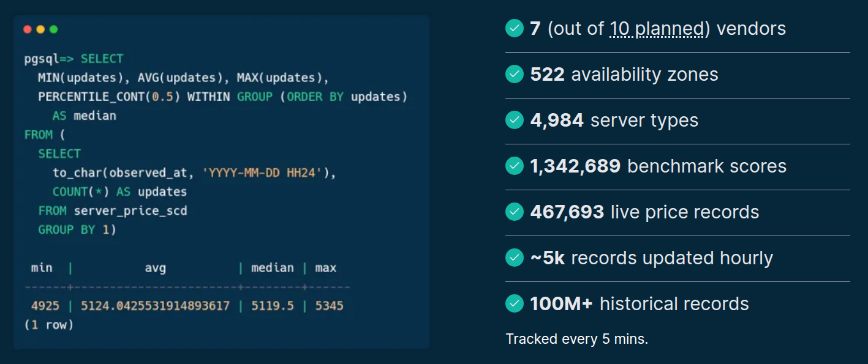Click the red close dot on terminal
868x364 pixels.
(x=28, y=29)
